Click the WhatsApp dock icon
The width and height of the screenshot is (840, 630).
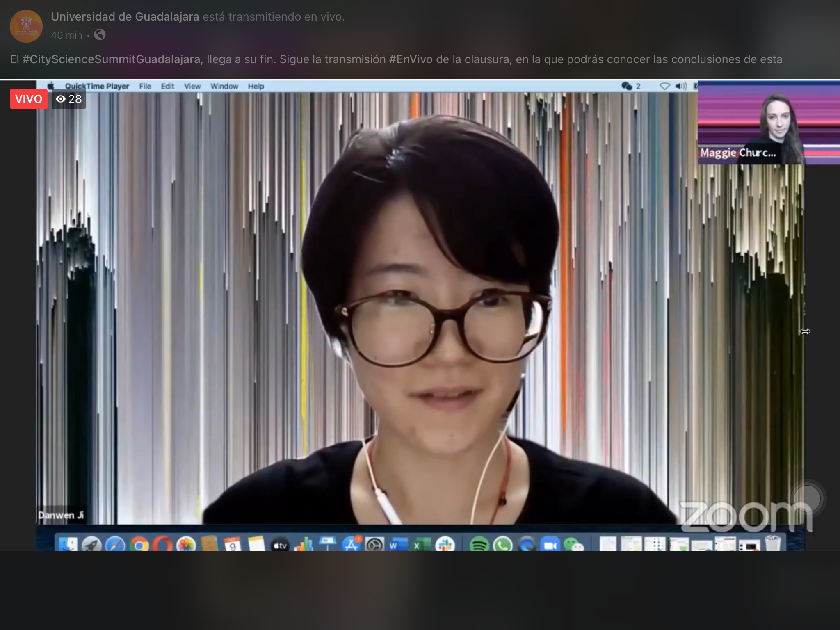(503, 545)
